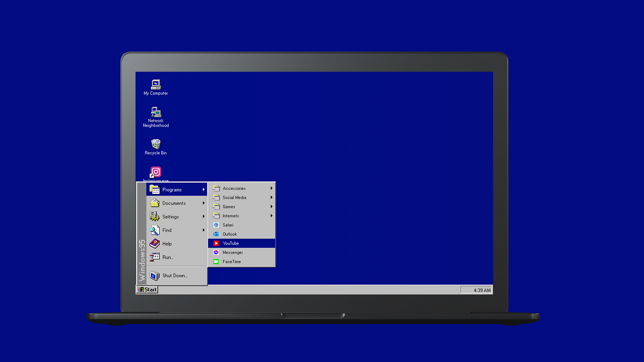Screen dimensions: 644x362
Task: Expand the Games submenu arrow
Action: (271, 206)
